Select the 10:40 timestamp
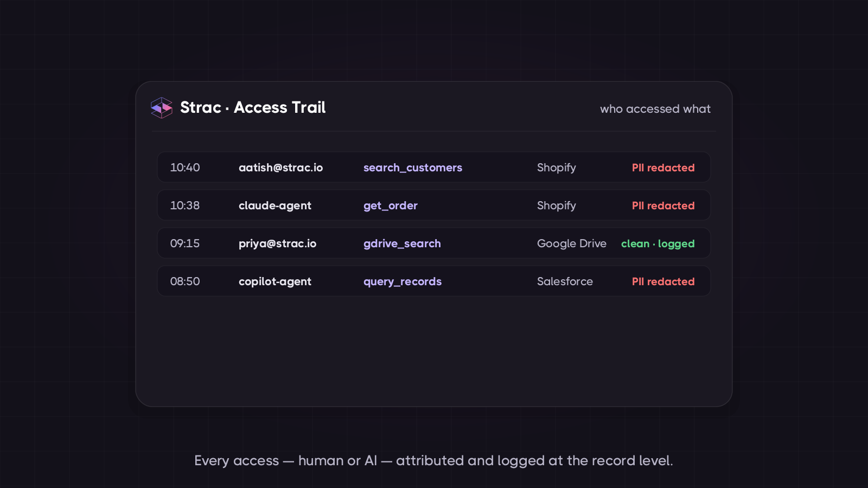Screen dimensions: 868x488 tap(185, 168)
